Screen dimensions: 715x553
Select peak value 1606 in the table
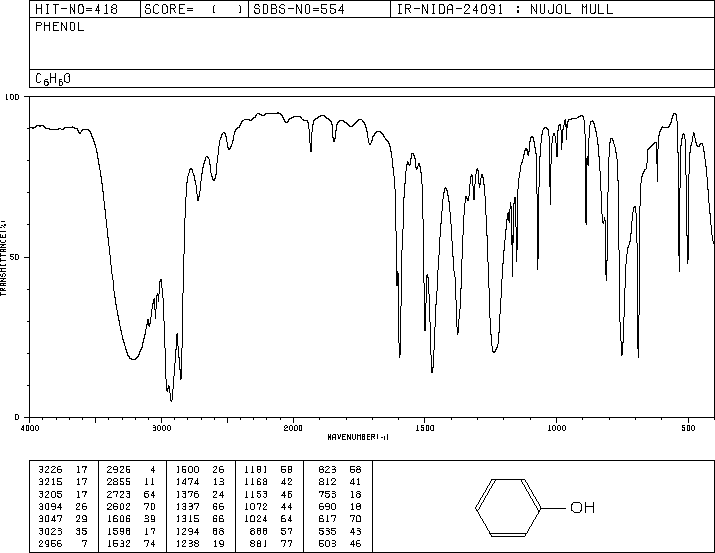tap(119, 519)
